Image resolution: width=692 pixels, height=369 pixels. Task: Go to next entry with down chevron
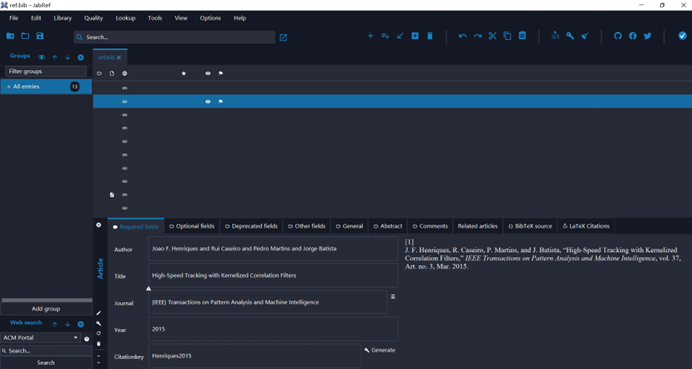click(x=99, y=363)
